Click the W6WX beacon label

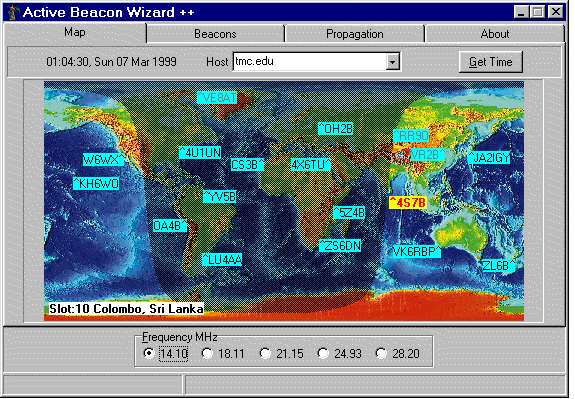(103, 160)
